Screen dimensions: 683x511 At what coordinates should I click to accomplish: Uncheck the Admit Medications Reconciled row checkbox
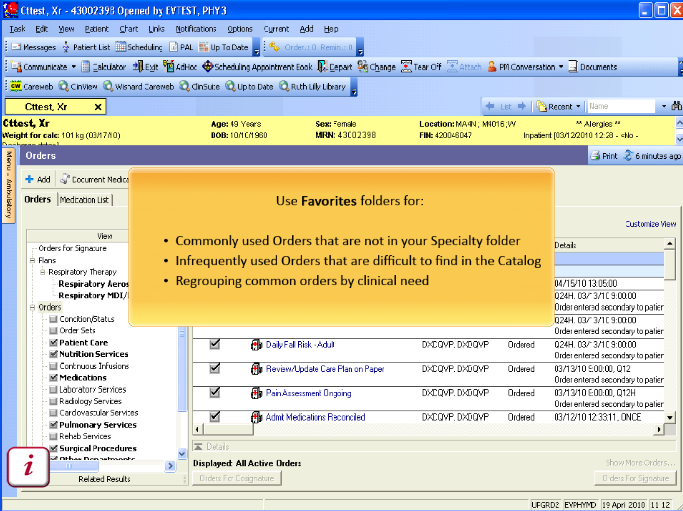[215, 417]
